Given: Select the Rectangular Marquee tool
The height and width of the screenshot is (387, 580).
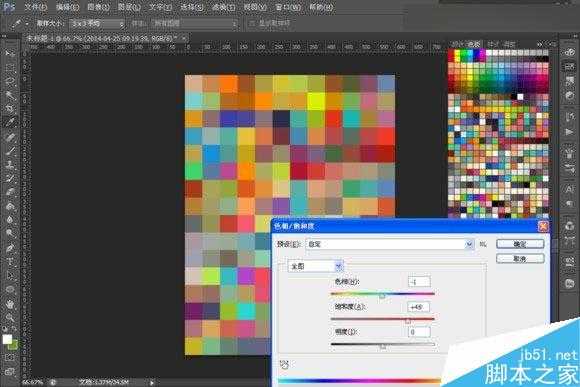Looking at the screenshot, I should click(x=10, y=68).
